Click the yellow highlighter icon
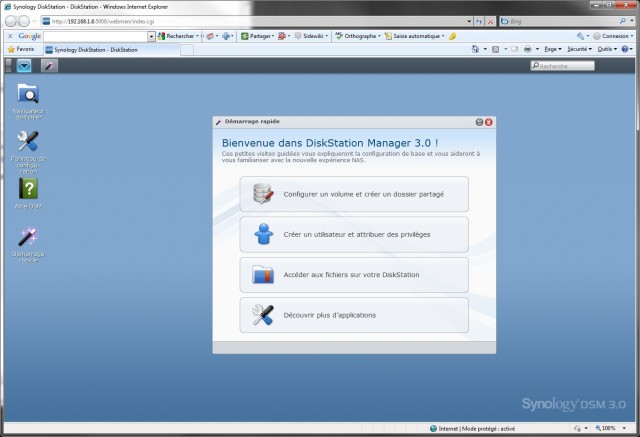Screen dimensions: 640x437 pos(452,36)
